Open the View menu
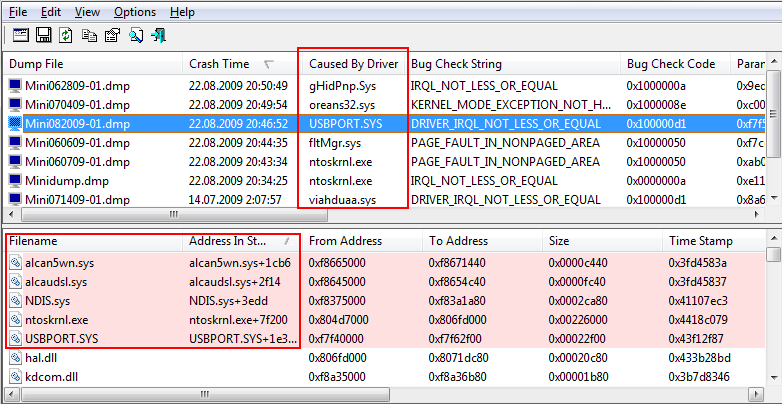782x404 pixels. [x=87, y=12]
